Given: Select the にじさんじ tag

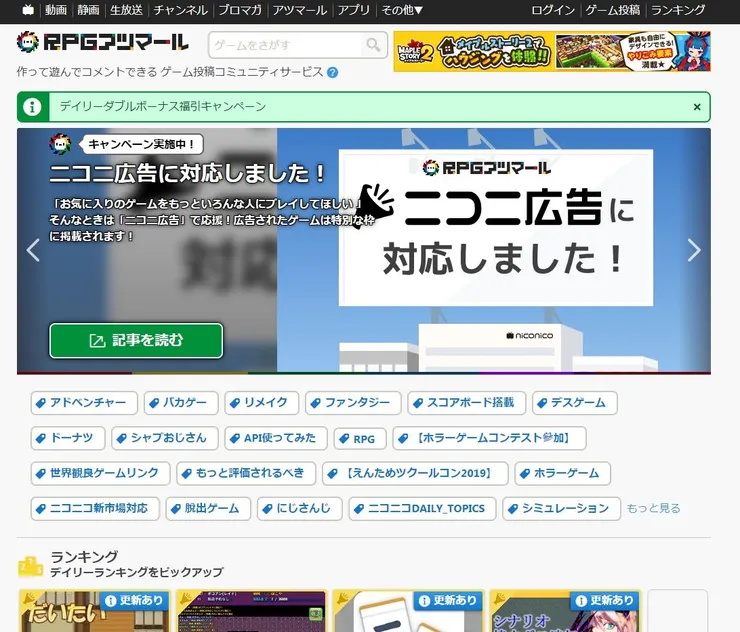Looking at the screenshot, I should (x=300, y=508).
